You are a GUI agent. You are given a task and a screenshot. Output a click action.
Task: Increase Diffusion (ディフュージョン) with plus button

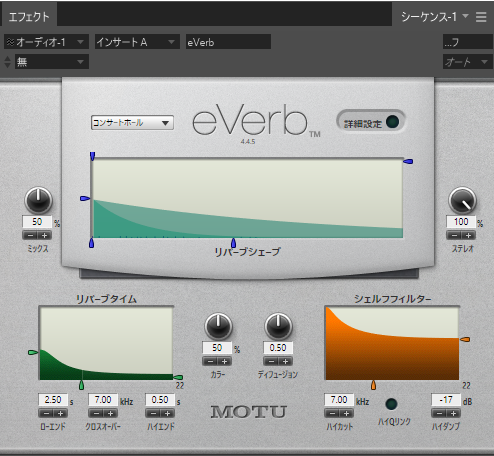(x=285, y=361)
